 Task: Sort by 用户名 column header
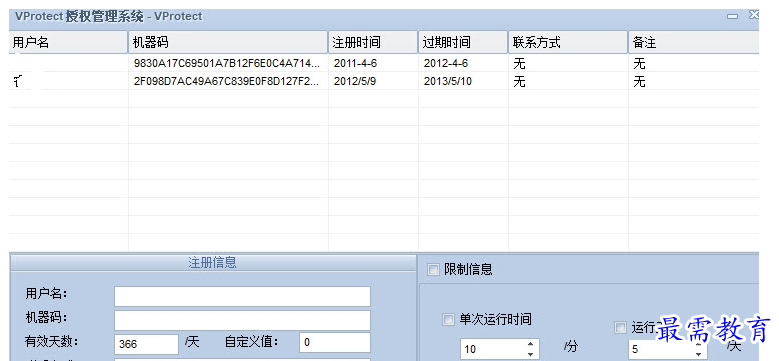click(69, 43)
